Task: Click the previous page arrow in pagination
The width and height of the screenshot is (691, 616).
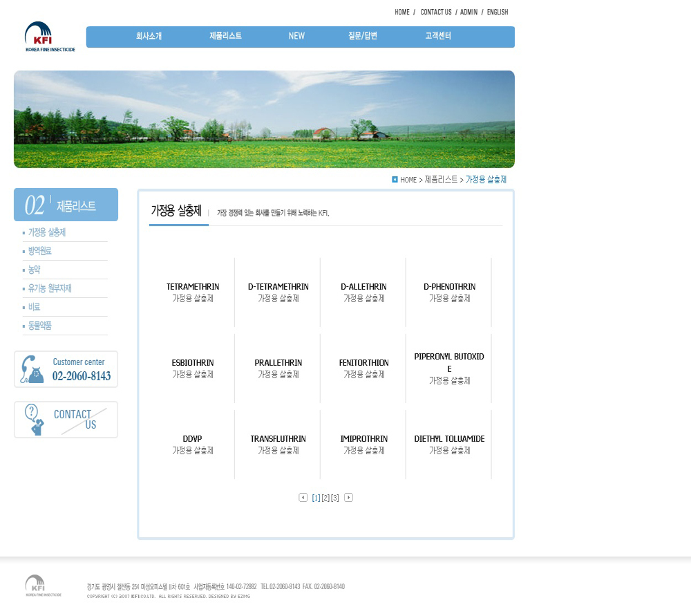Action: click(x=303, y=497)
